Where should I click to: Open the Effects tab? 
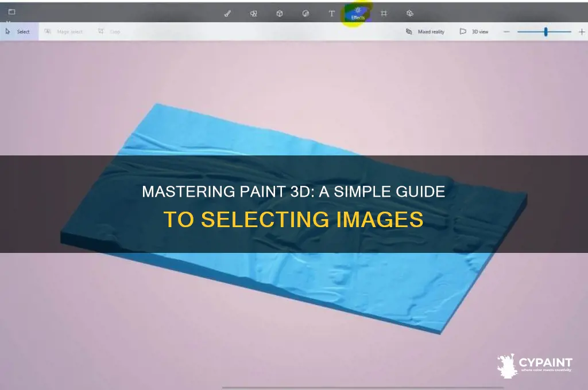(x=358, y=14)
